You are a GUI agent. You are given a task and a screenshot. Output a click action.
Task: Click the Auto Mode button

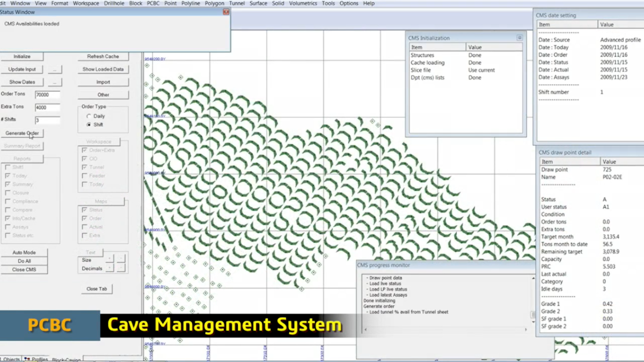pos(24,253)
